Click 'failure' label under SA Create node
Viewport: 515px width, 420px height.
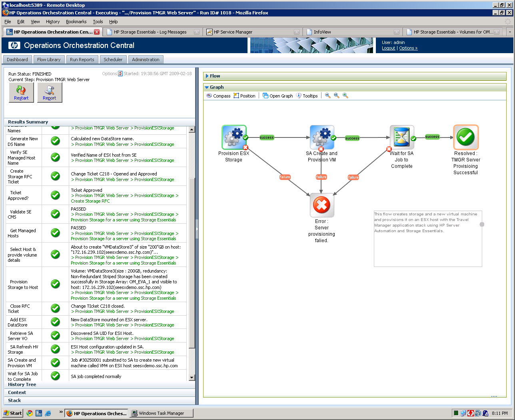(321, 177)
